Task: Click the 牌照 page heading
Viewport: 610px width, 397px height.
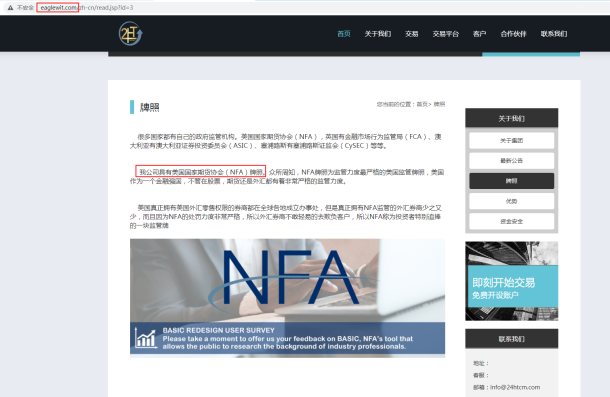Action: point(150,107)
